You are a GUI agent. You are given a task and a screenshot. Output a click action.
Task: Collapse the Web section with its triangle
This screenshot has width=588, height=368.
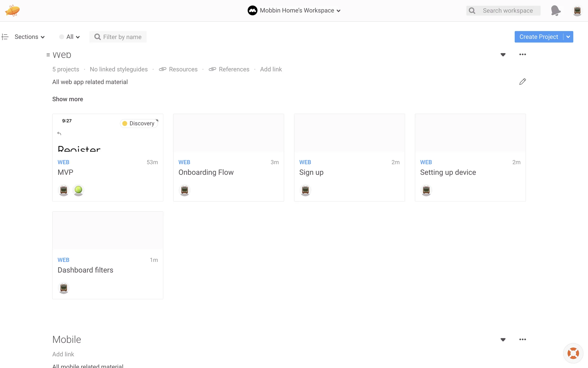pos(503,55)
